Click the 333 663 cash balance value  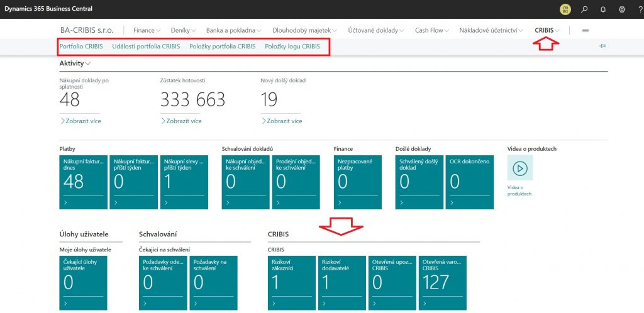pos(192,100)
